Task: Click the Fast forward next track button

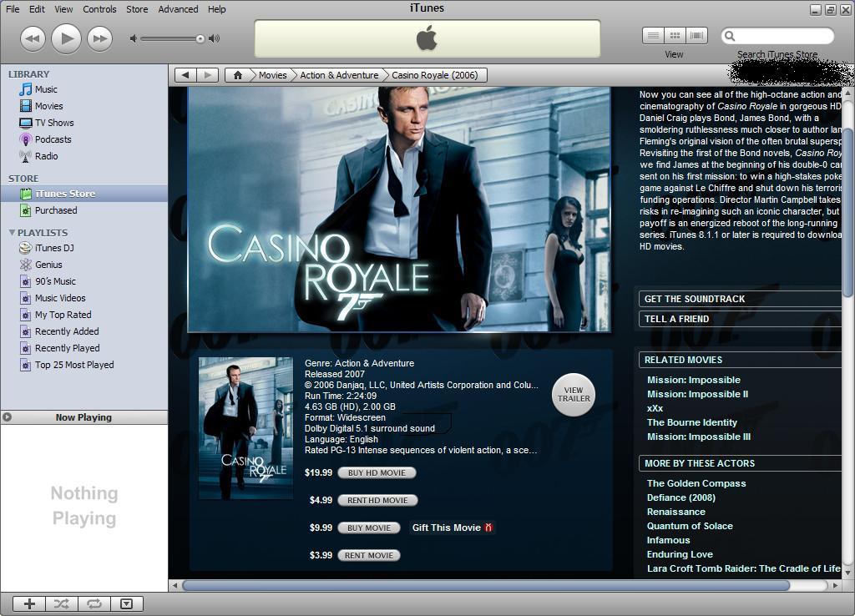Action: (x=100, y=38)
